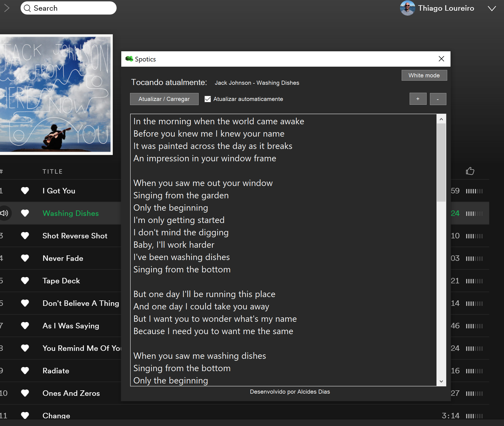This screenshot has height=426, width=504.
Task: Toggle the heart for You Remind Me Of You
Action: point(25,348)
